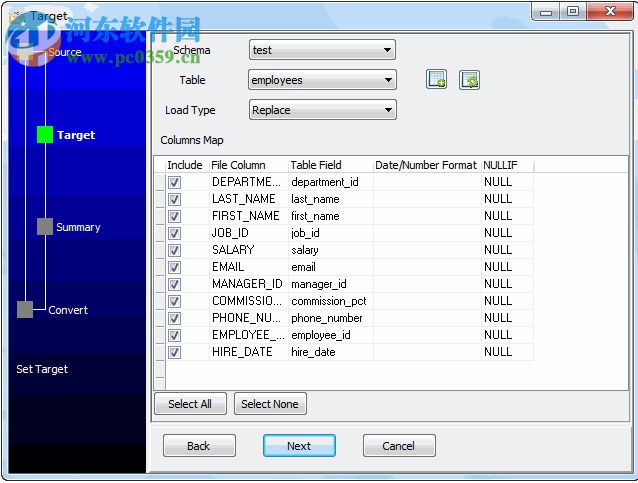Click the commission_pct table field cell
The height and width of the screenshot is (483, 638).
tap(331, 301)
